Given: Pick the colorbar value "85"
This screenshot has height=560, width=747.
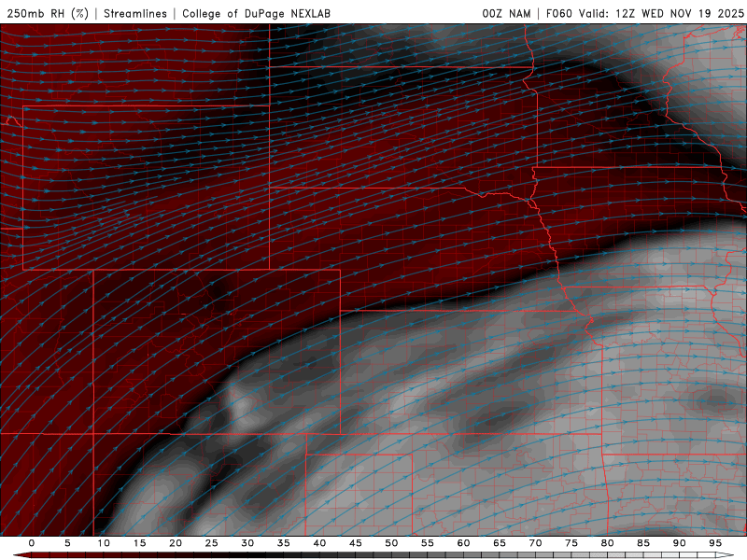Looking at the screenshot, I should pyautogui.click(x=643, y=543).
